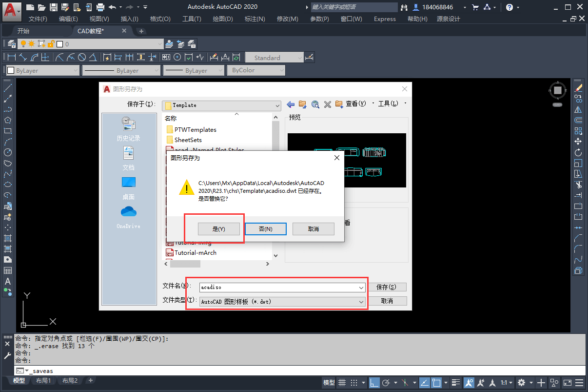
Task: Click 否(N) in the replace prompt
Action: click(x=265, y=229)
